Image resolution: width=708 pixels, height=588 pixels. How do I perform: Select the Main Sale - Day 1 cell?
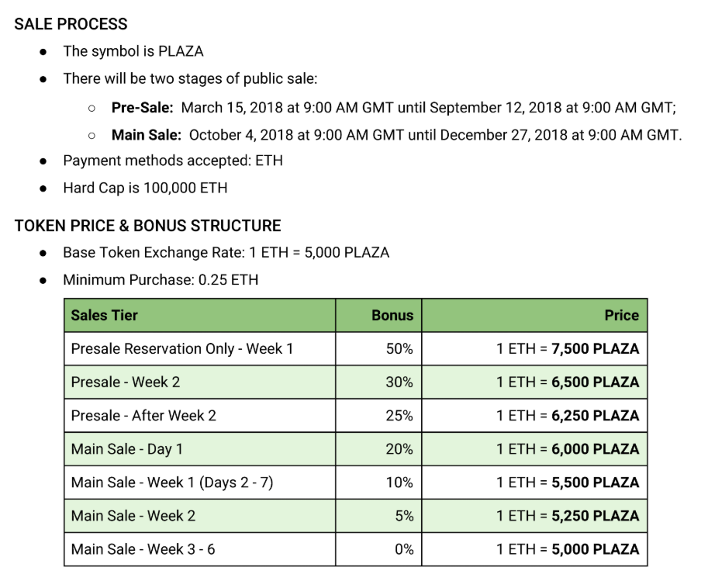point(127,448)
